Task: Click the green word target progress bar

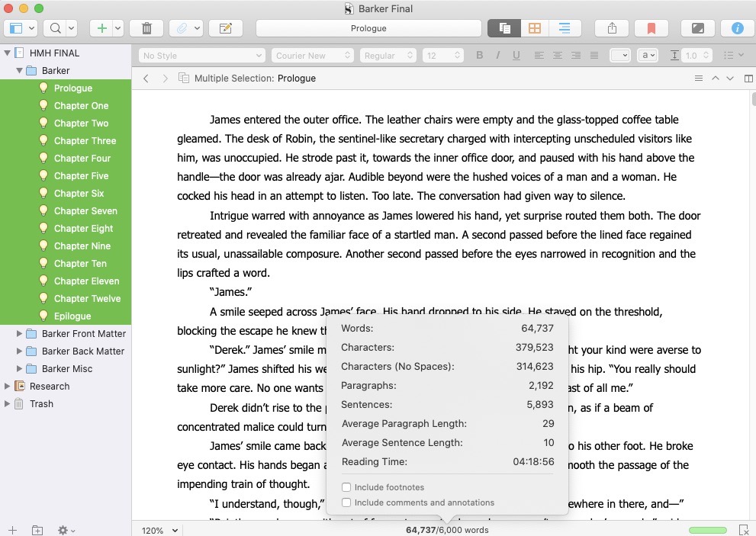Action: click(x=707, y=530)
